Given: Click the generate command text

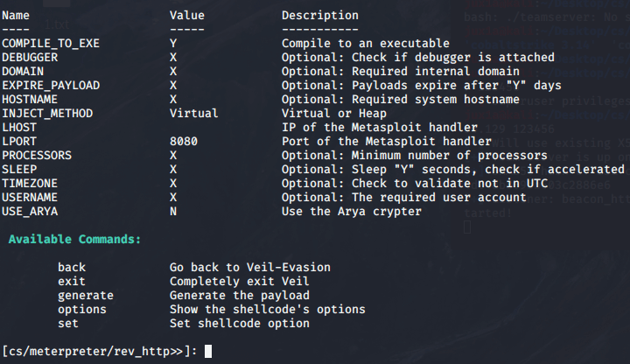Looking at the screenshot, I should [x=86, y=296].
